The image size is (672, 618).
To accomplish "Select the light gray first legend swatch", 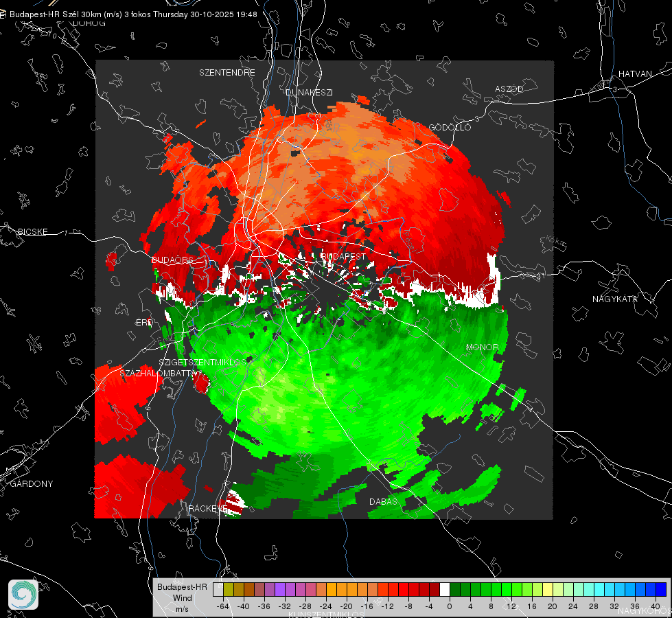I will pyautogui.click(x=218, y=590).
